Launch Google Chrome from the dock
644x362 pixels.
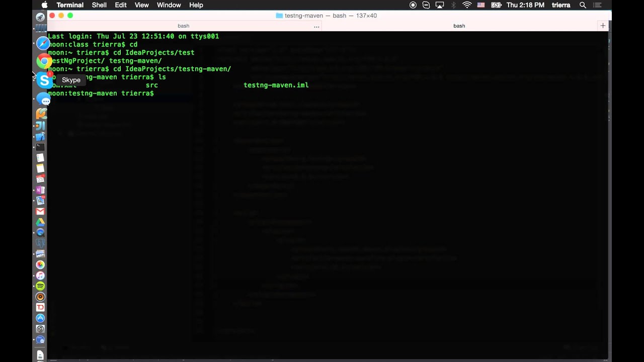tap(44, 62)
